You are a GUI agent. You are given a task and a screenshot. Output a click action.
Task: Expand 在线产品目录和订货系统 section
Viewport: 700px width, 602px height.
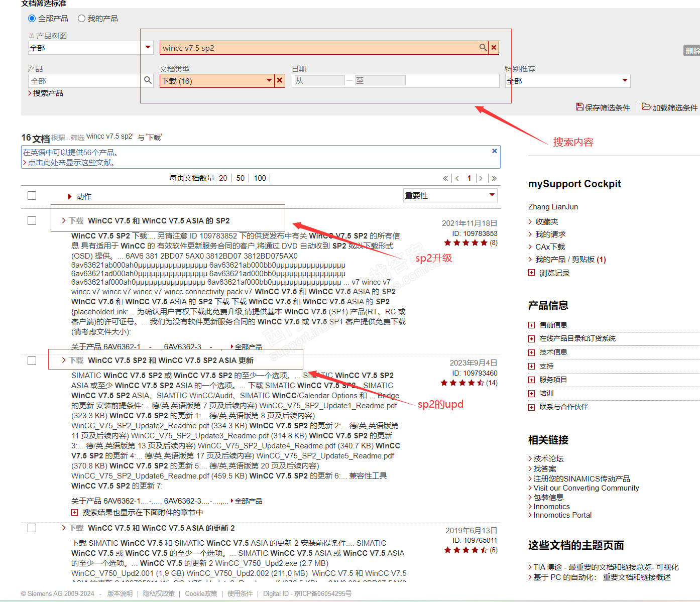click(x=531, y=339)
